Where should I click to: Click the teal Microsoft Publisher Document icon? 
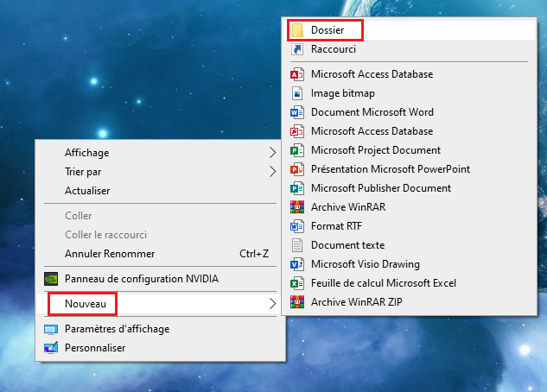point(297,188)
